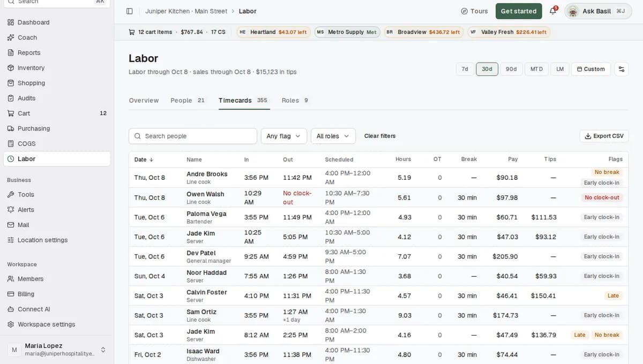
Task: Go to Reports
Action: (x=57, y=52)
